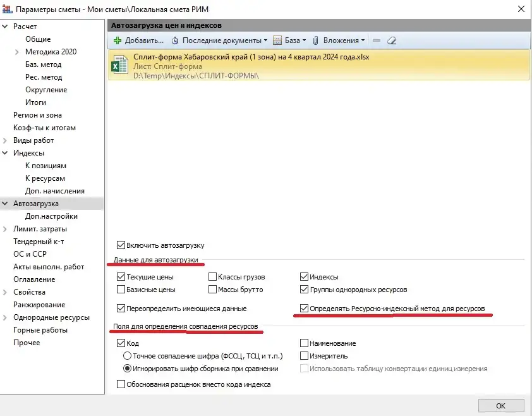Click the Base database icon
Screen dimensions: 532x416
277,40
